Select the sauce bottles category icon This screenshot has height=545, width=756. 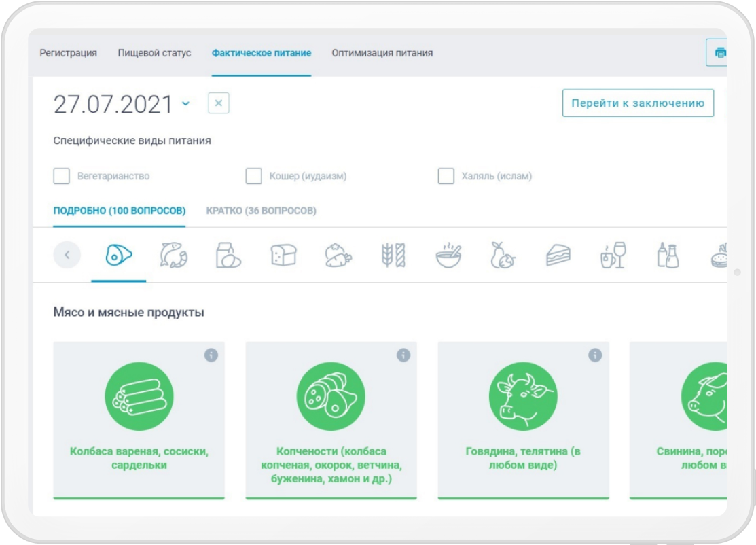(668, 255)
